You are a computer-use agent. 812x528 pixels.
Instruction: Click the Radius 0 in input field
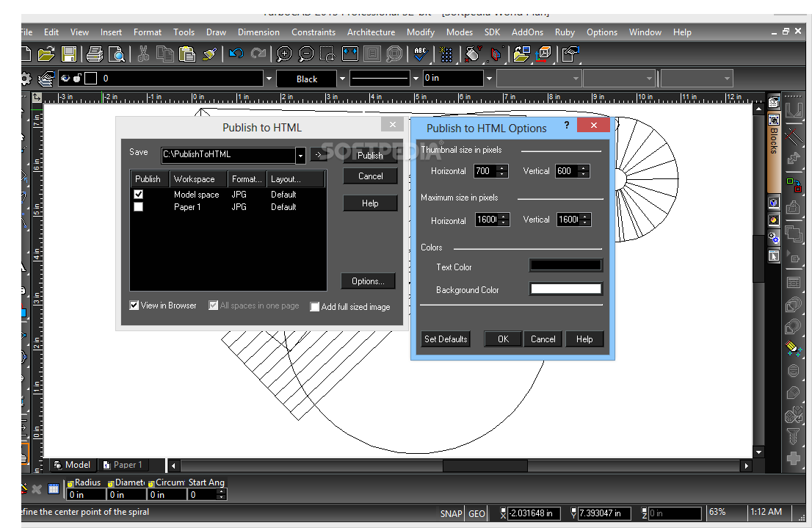85,495
